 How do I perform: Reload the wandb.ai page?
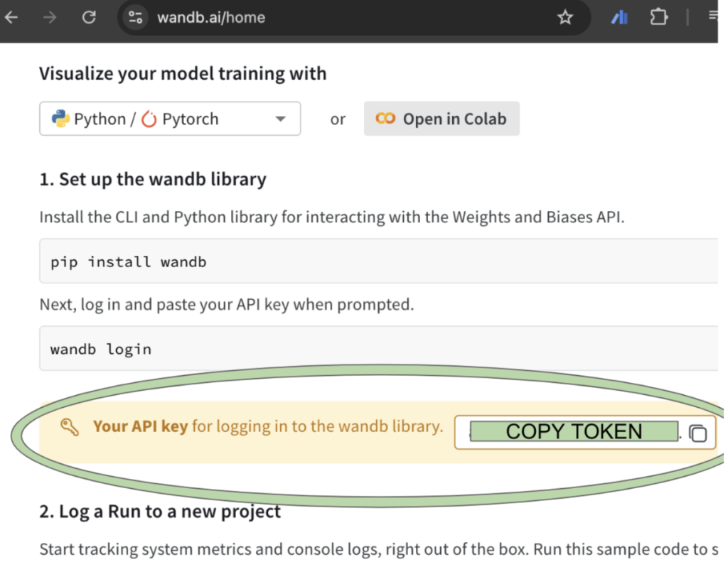tap(89, 18)
